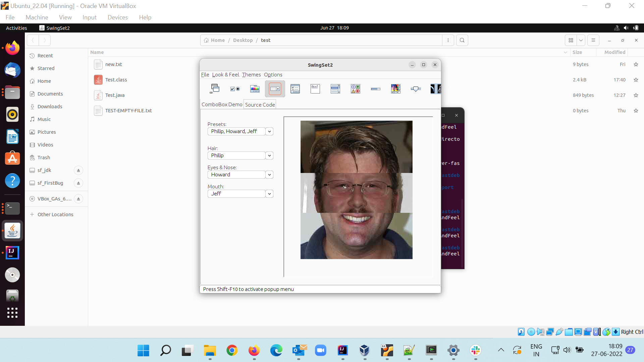This screenshot has height=362, width=644.
Task: Open the FileChooser demo icon
Action: [295, 89]
